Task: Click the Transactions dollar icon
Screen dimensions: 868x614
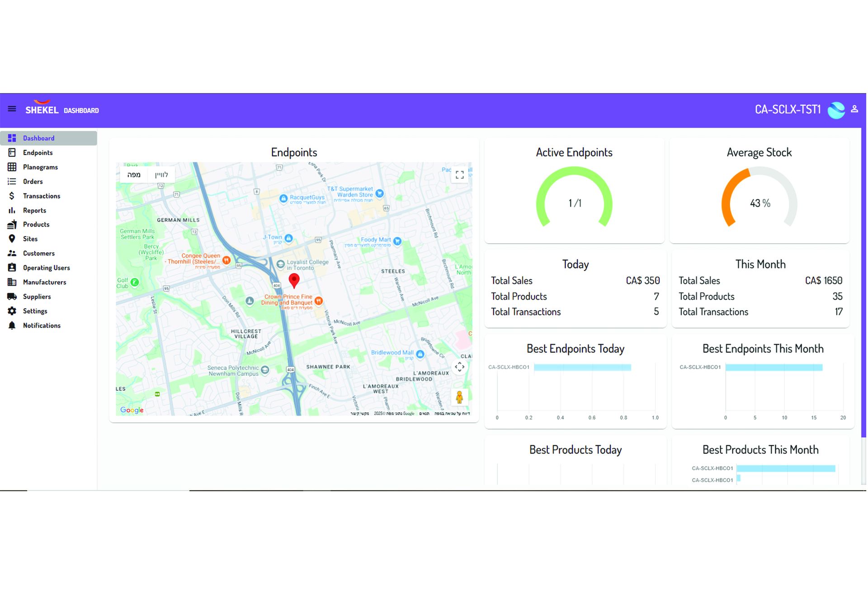Action: pyautogui.click(x=12, y=196)
